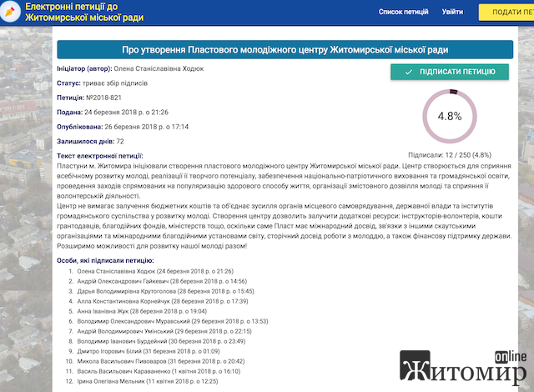This screenshot has height=392, width=534.
Task: Click the Текст електронної петиції heading
Action: click(x=100, y=156)
